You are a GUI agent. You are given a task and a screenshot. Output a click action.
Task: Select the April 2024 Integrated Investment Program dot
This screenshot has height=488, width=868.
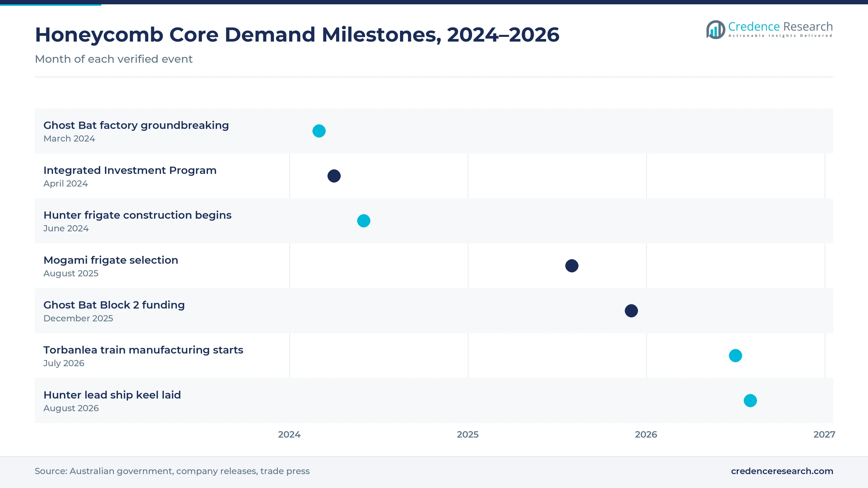point(334,176)
